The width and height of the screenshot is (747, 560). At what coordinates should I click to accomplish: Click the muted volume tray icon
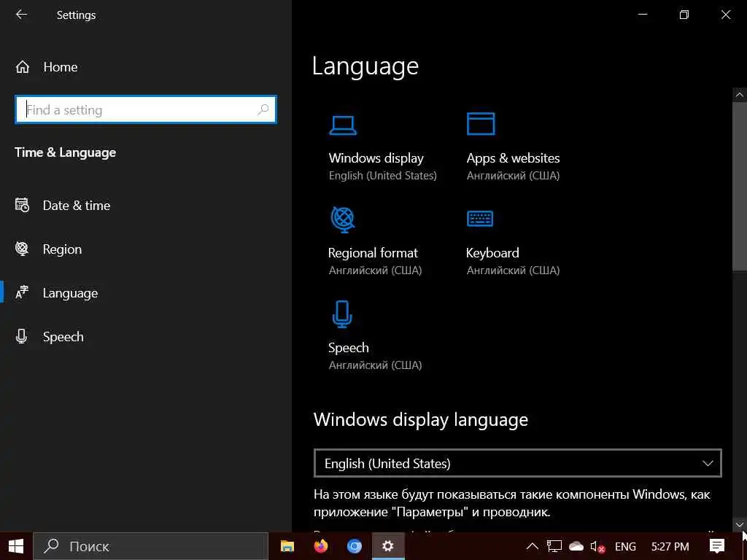point(597,547)
